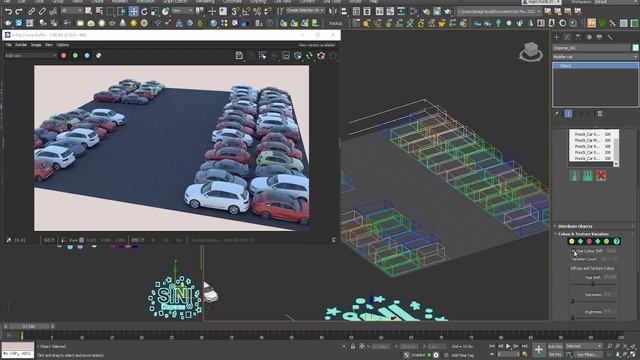Click the red X remove object icon

pos(601,176)
